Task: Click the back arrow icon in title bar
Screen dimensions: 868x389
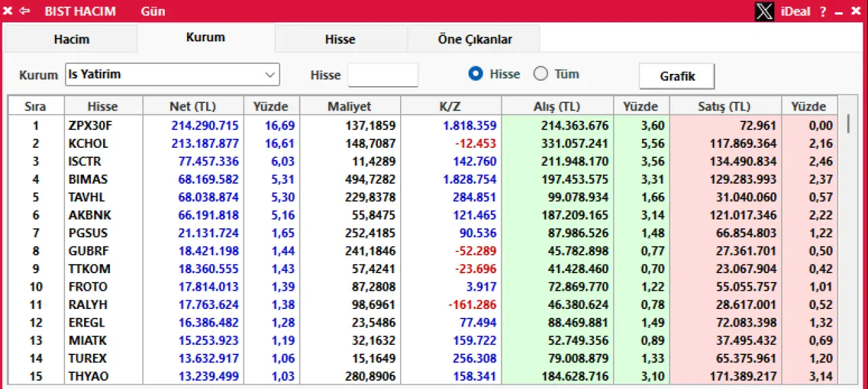Action: (x=24, y=11)
